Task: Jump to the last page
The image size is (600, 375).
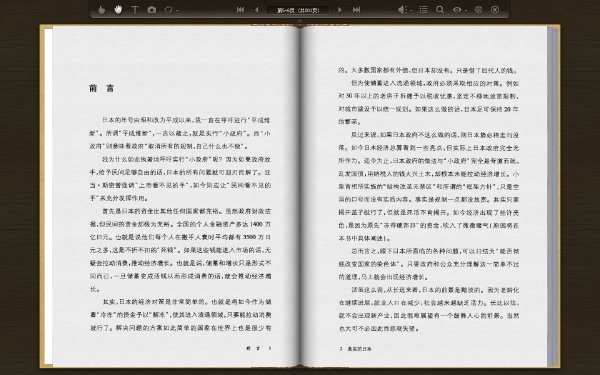Action: click(x=356, y=10)
